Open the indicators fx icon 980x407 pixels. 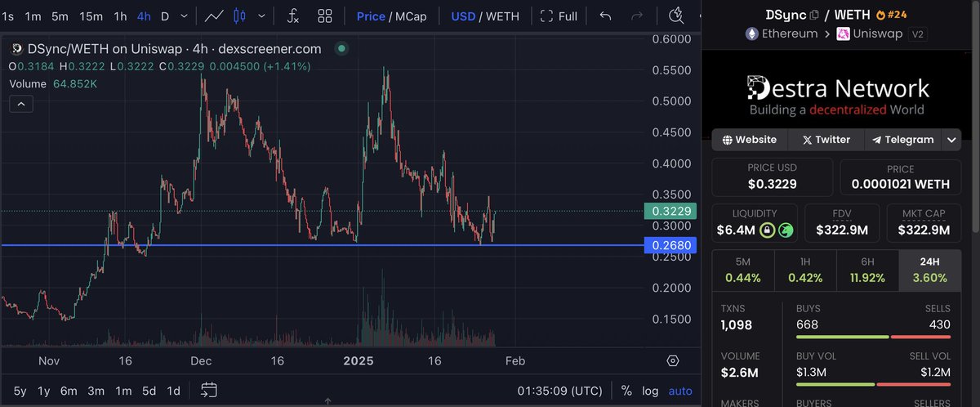(x=293, y=16)
